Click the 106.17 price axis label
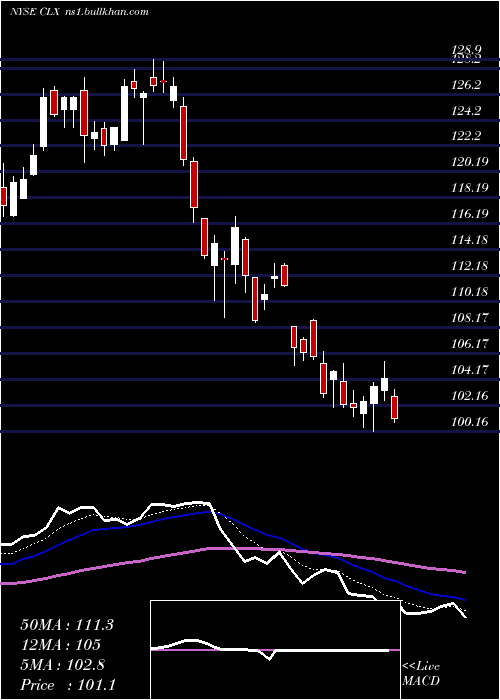The image size is (500, 700). click(x=470, y=344)
